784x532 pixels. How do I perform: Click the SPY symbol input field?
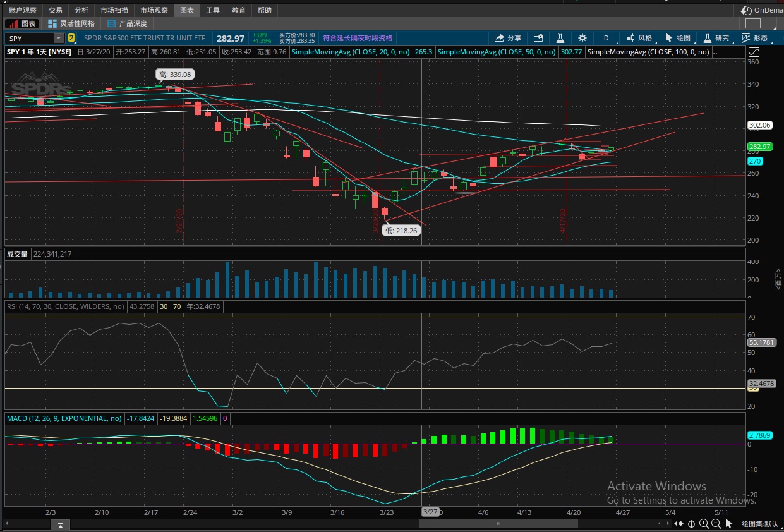click(30, 38)
